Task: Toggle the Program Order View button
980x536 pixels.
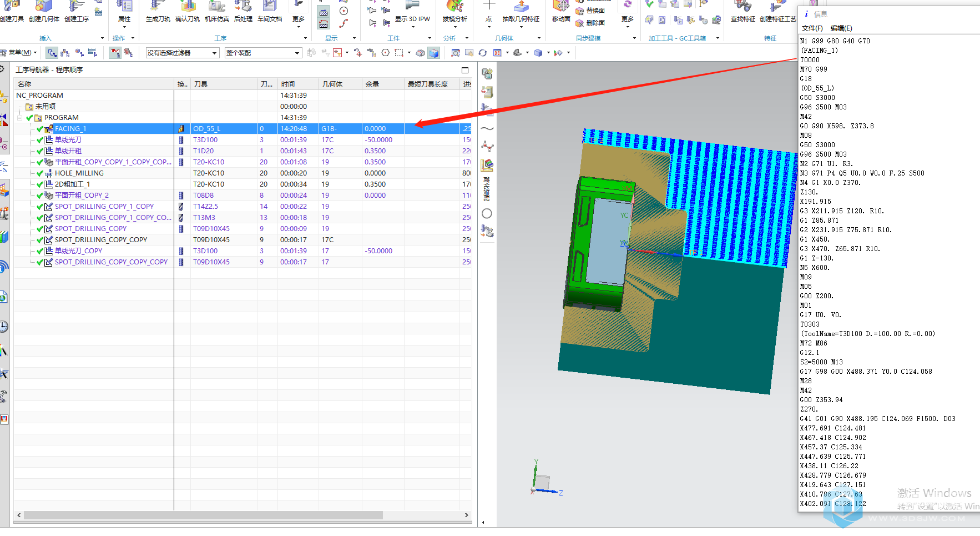Action: (52, 53)
